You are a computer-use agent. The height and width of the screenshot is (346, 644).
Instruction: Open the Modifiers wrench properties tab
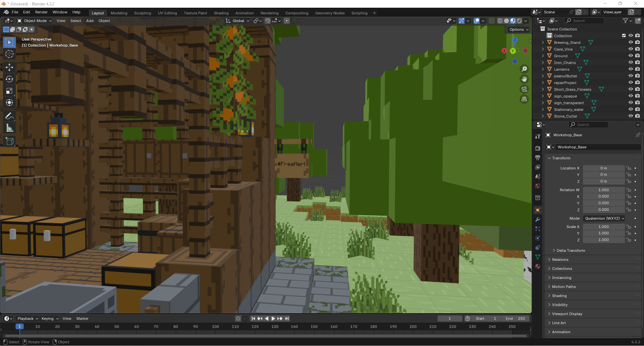(x=538, y=219)
